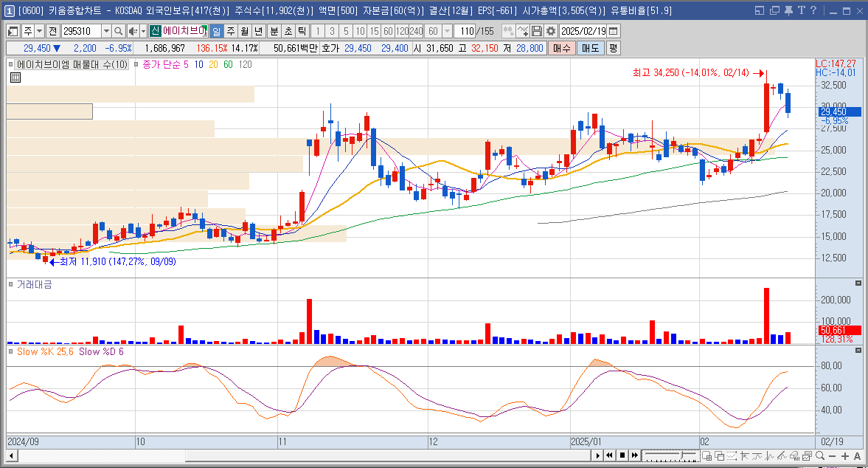Click the 신 badge before stock name
The height and width of the screenshot is (468, 868).
coord(155,31)
